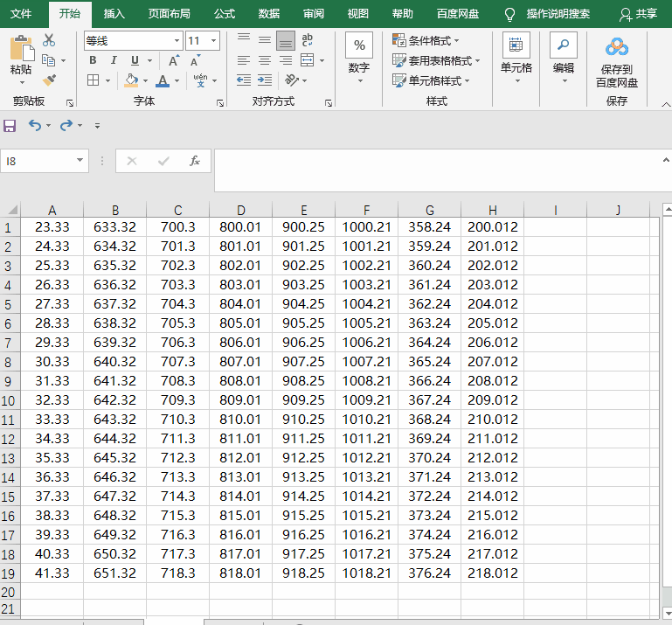
Task: Open 条件格式 conditional formatting menu
Action: 426,41
